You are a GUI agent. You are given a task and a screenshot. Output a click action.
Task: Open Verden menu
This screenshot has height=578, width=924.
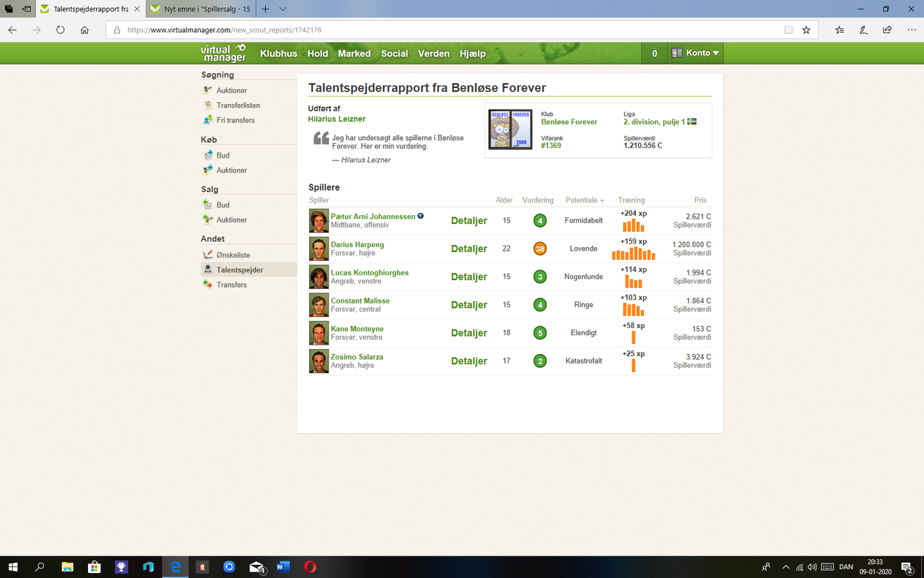pos(434,53)
